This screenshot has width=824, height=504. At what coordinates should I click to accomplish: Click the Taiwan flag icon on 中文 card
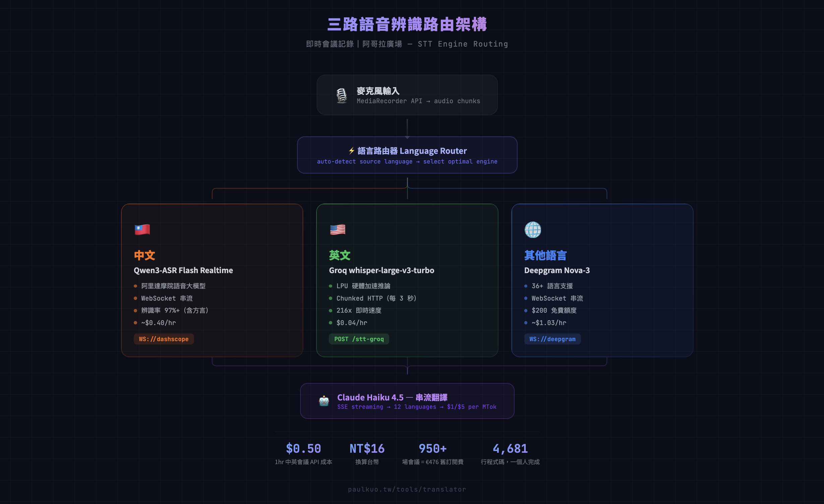coord(142,230)
